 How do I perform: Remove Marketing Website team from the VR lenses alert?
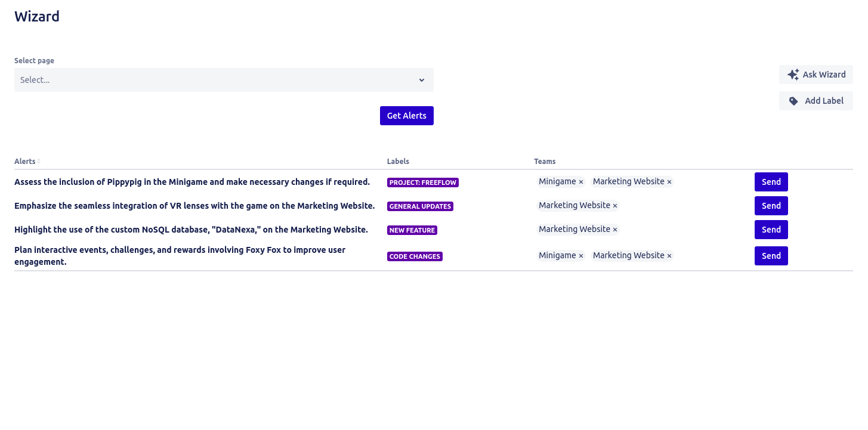point(615,205)
